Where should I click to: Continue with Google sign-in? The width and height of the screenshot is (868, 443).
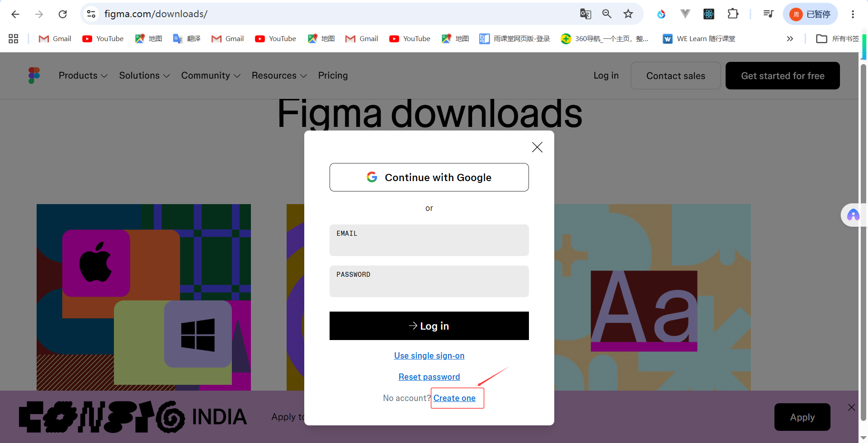pyautogui.click(x=429, y=177)
